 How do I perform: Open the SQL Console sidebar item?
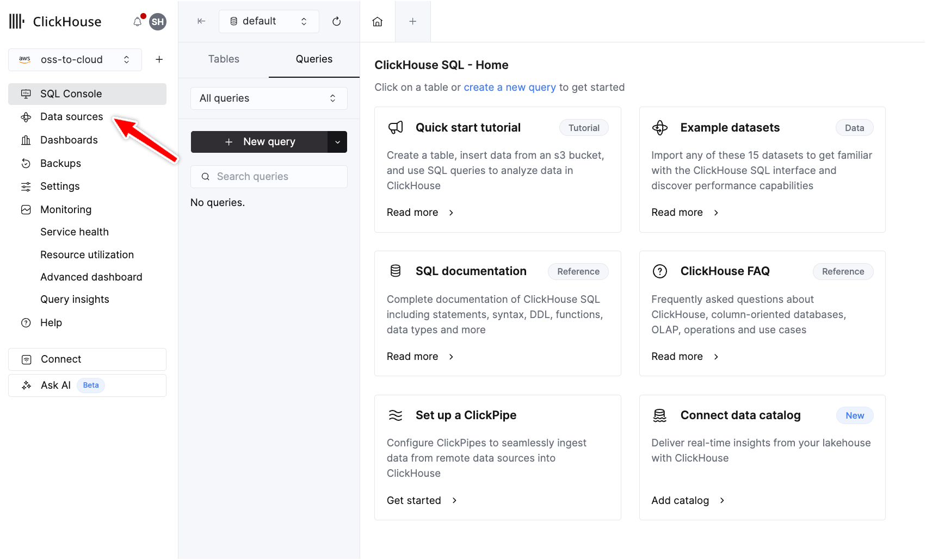point(70,94)
